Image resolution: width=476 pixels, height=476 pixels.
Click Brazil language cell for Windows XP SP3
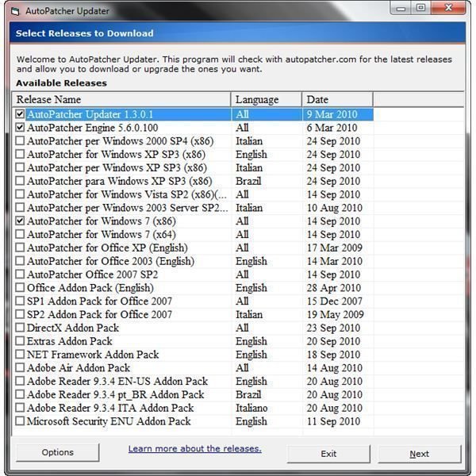[248, 181]
